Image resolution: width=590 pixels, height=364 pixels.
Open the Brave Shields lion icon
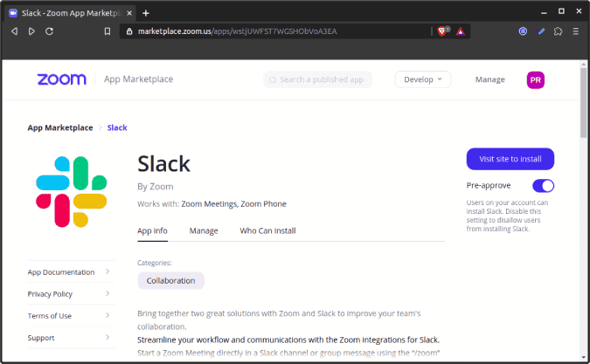point(442,31)
